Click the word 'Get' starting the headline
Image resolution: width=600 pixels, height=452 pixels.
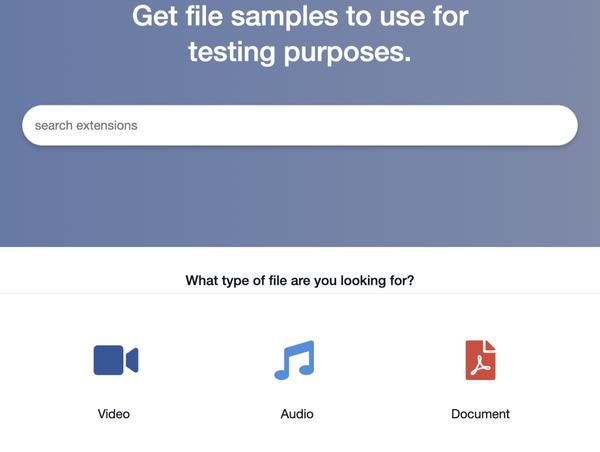pos(155,16)
